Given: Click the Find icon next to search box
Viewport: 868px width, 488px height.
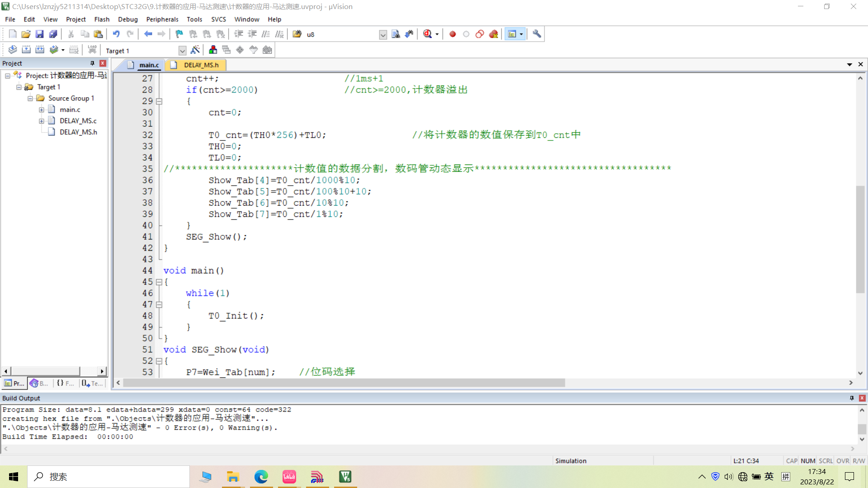Looking at the screenshot, I should point(396,34).
